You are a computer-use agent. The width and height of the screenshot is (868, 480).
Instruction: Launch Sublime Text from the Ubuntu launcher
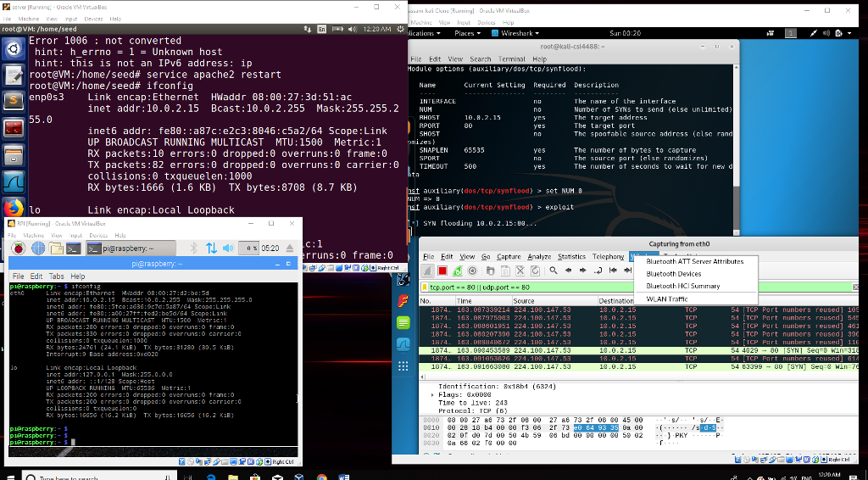pyautogui.click(x=13, y=101)
